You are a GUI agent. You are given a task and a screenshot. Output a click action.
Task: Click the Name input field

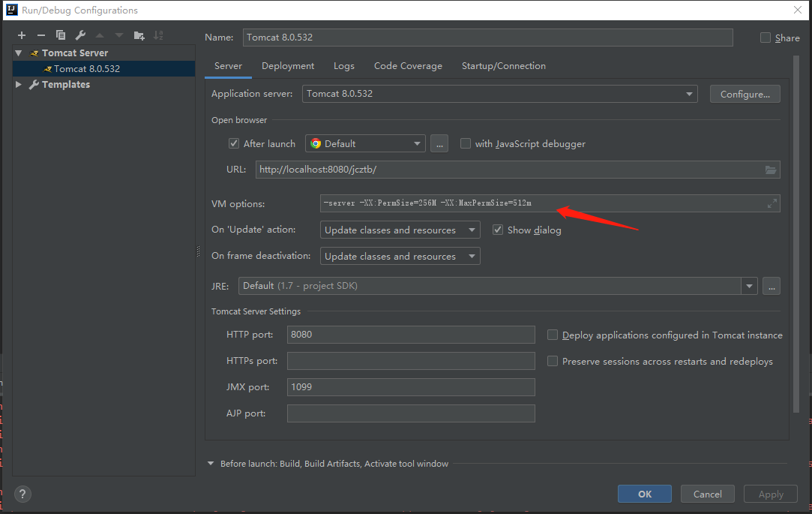tap(488, 38)
